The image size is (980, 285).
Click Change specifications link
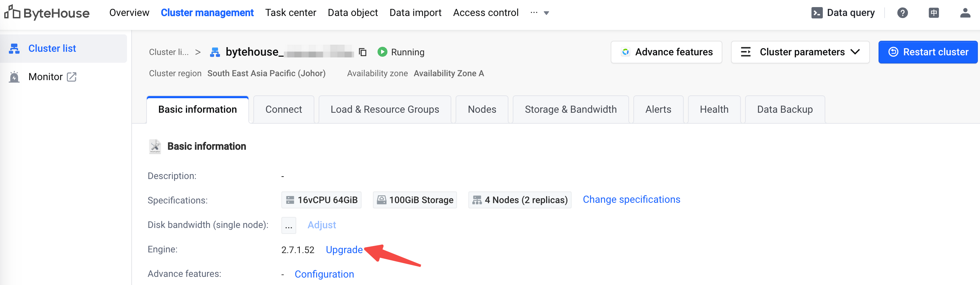631,200
